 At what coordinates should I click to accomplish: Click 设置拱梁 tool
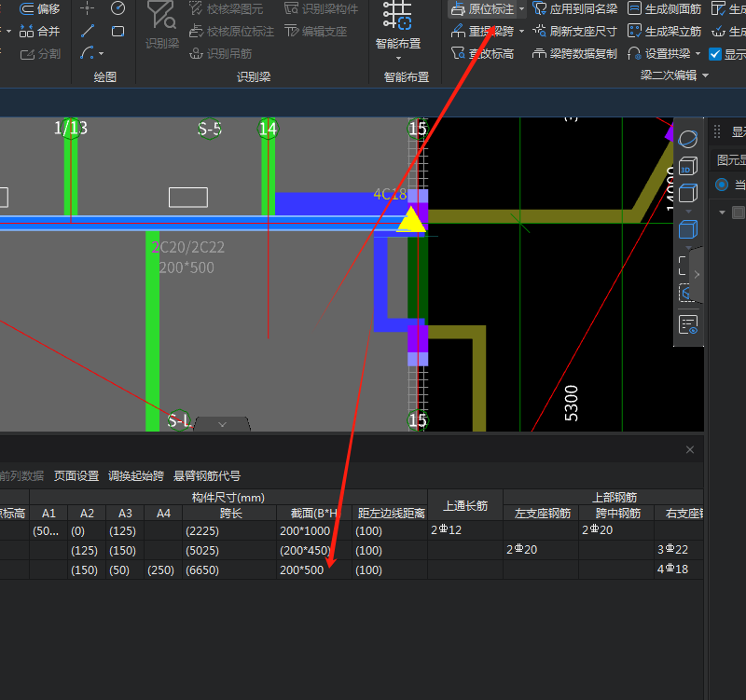coord(659,54)
